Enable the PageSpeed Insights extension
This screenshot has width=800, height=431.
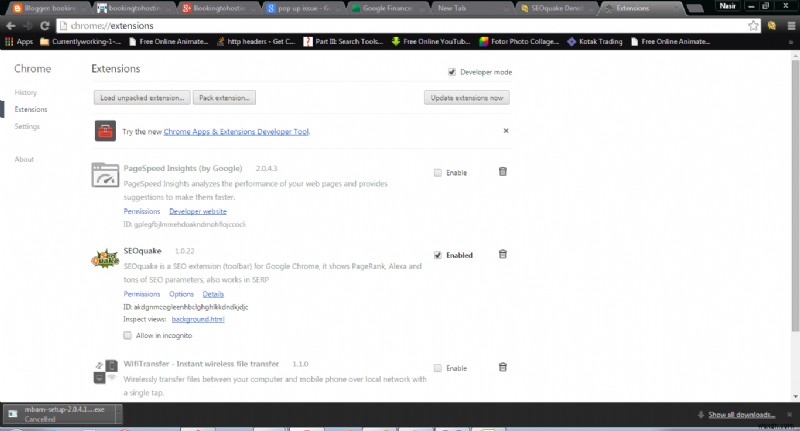click(x=438, y=173)
